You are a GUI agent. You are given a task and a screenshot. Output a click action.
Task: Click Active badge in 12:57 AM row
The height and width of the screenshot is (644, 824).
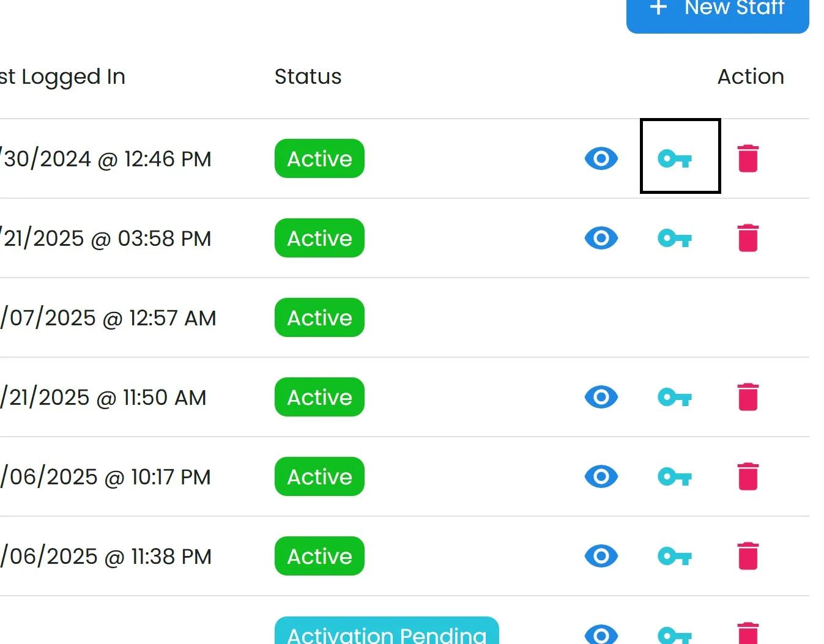point(319,317)
